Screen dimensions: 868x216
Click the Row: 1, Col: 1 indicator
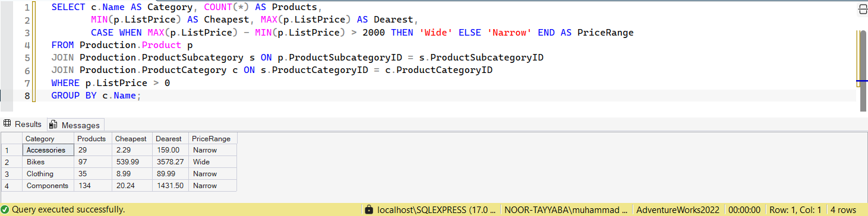[x=795, y=209]
